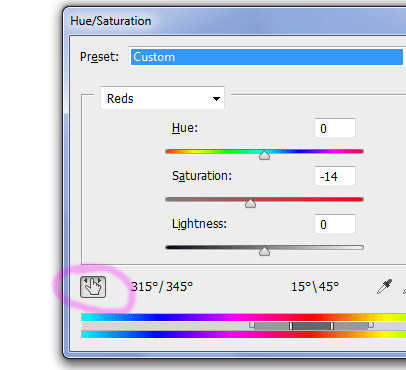Click the left light gray falloff region of the range
406x370 pixels.
coord(272,326)
